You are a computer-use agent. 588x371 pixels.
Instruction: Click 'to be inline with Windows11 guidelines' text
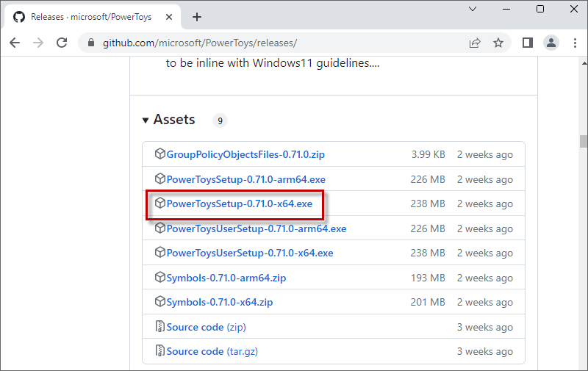[x=273, y=63]
